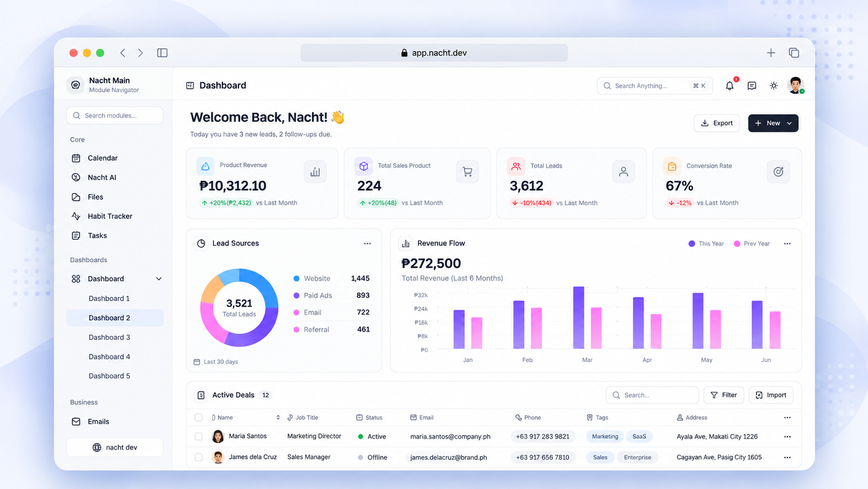Click Product Revenue bar chart icon
868x489 pixels.
315,172
